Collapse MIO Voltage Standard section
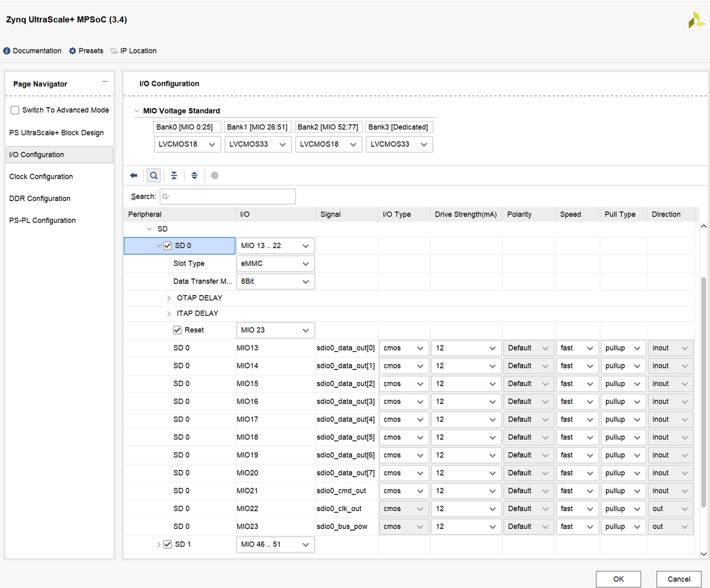 [x=136, y=111]
